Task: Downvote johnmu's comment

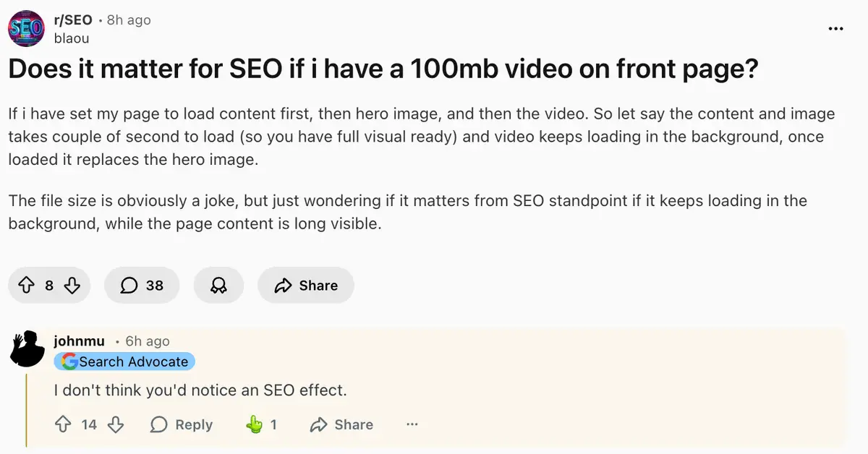Action: coord(115,424)
